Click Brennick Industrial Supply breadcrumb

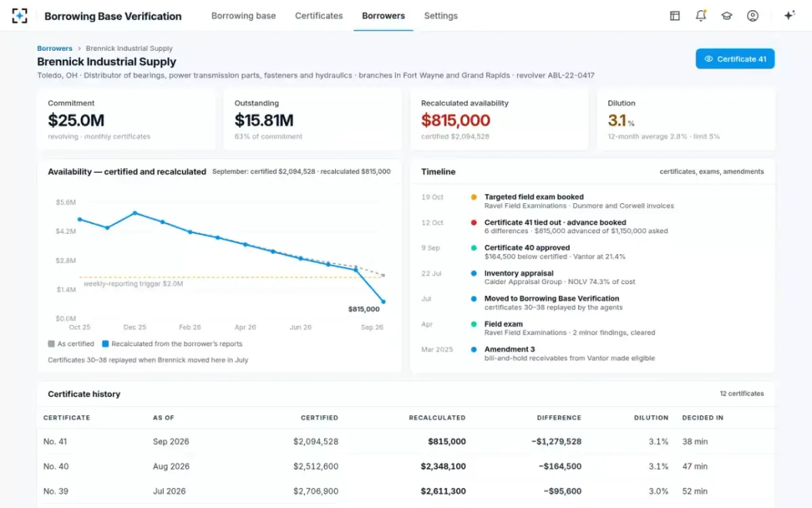coord(129,49)
